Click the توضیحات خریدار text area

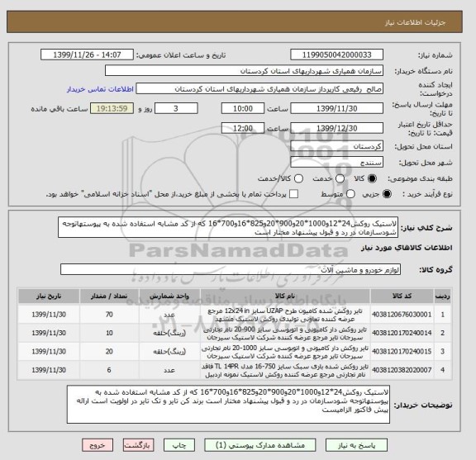(x=228, y=405)
